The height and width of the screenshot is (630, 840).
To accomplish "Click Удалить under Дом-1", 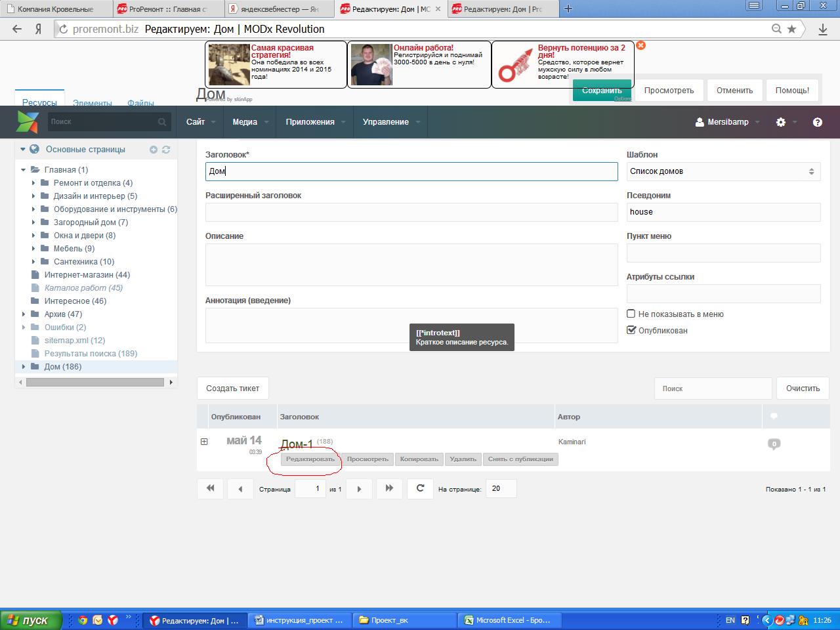I will pyautogui.click(x=463, y=459).
